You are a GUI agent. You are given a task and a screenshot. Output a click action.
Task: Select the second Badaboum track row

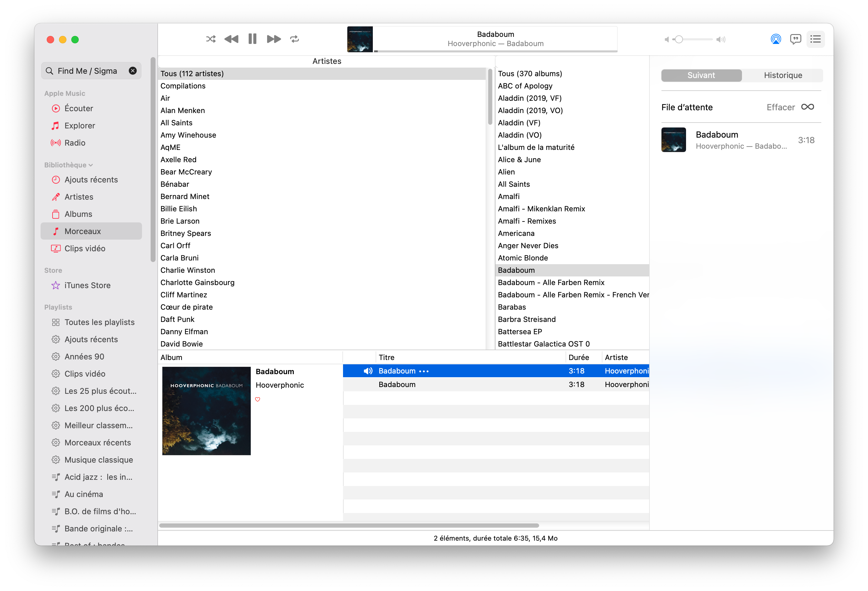pos(495,385)
